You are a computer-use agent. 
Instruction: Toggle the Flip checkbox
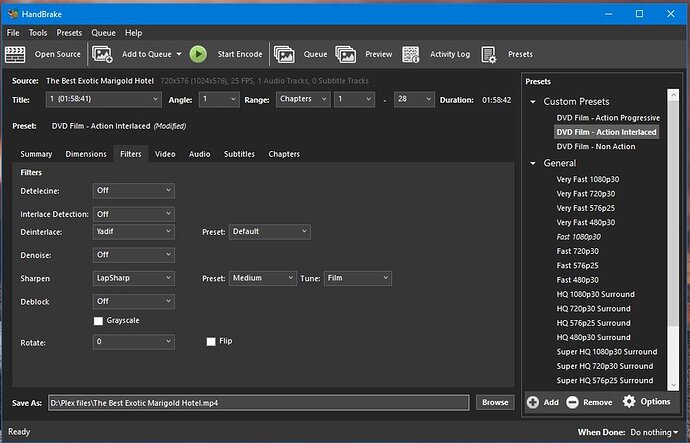211,341
